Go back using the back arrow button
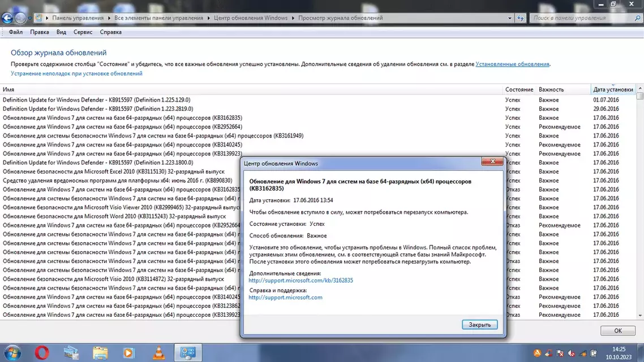Image resolution: width=644 pixels, height=362 pixels. tap(7, 18)
